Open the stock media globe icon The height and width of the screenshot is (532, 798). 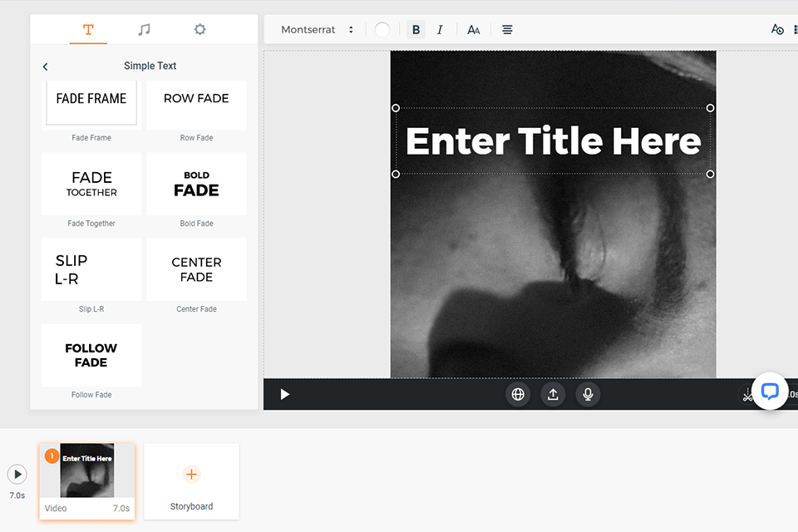click(518, 394)
